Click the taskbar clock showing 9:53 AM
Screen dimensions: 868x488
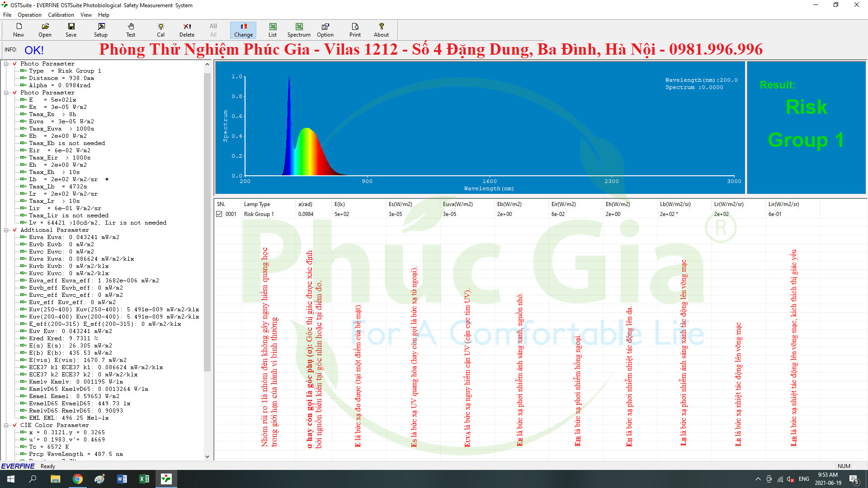pos(828,479)
